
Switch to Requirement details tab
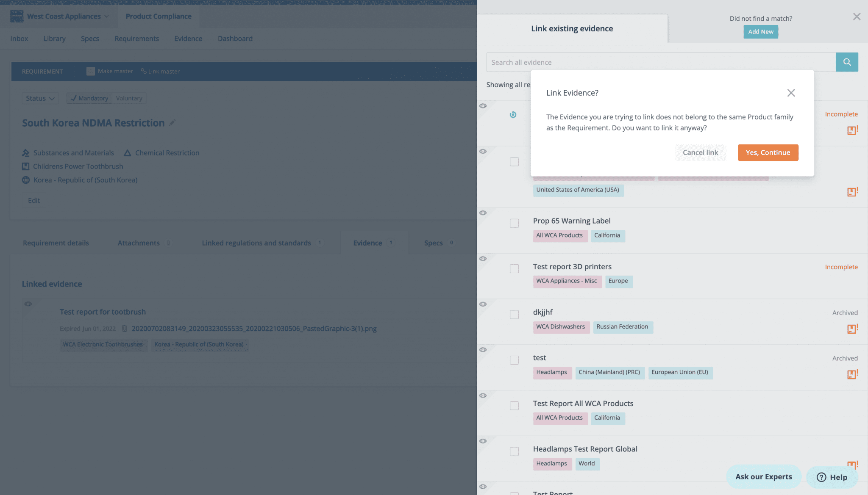click(x=56, y=243)
